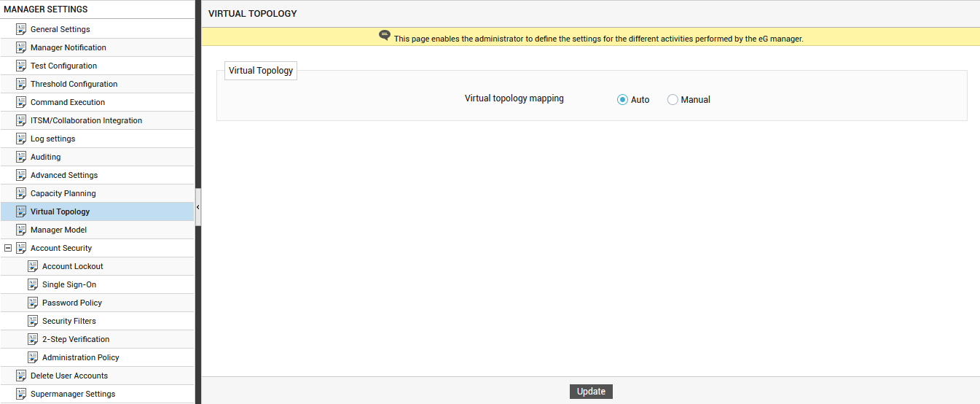Open General Settings page
The width and height of the screenshot is (980, 404).
click(60, 29)
